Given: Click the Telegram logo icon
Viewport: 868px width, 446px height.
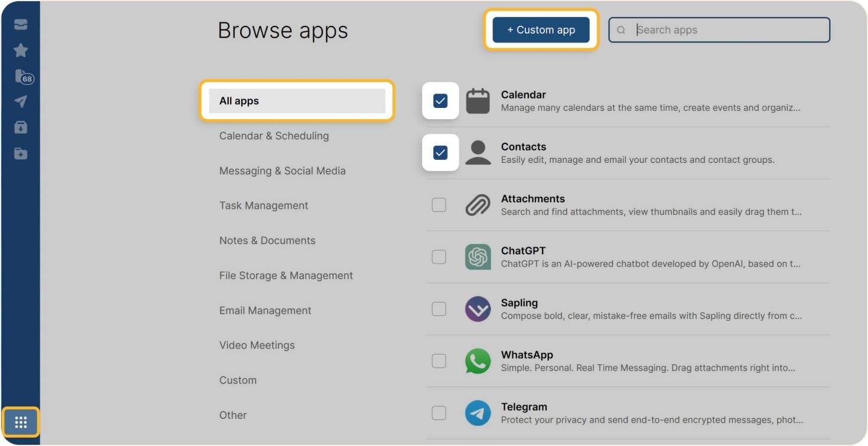Looking at the screenshot, I should 478,413.
